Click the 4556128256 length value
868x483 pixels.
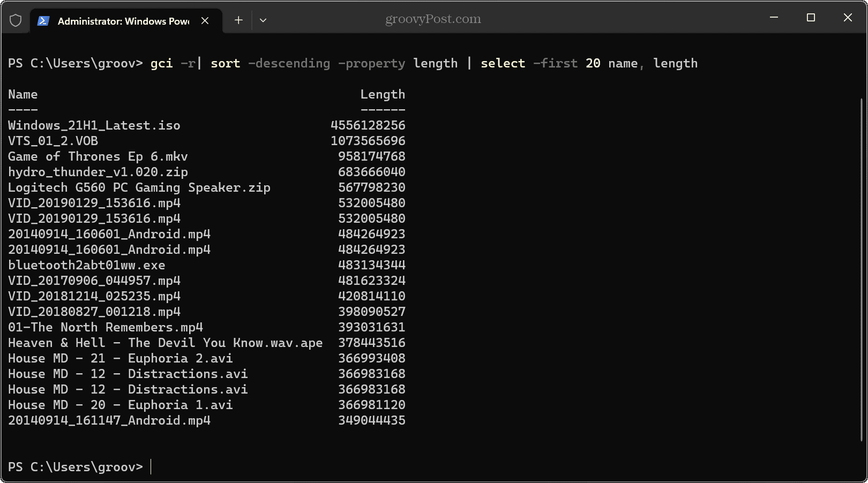click(368, 125)
